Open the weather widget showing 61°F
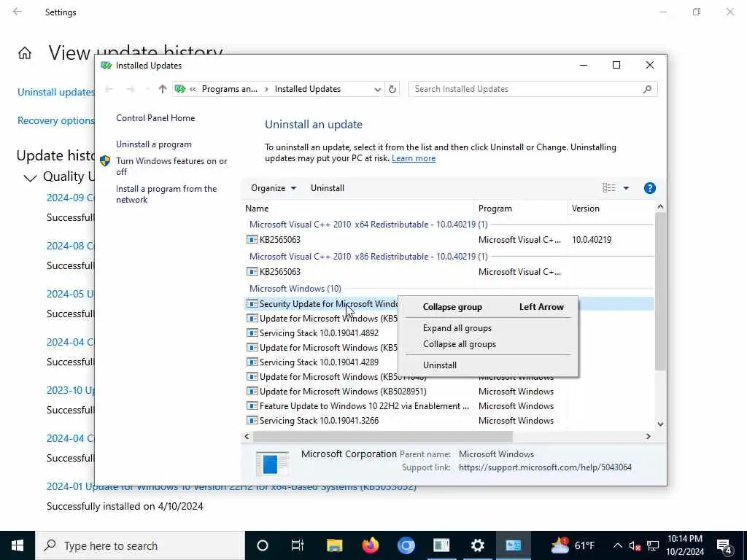Viewport: 747px width, 560px height. [x=573, y=545]
